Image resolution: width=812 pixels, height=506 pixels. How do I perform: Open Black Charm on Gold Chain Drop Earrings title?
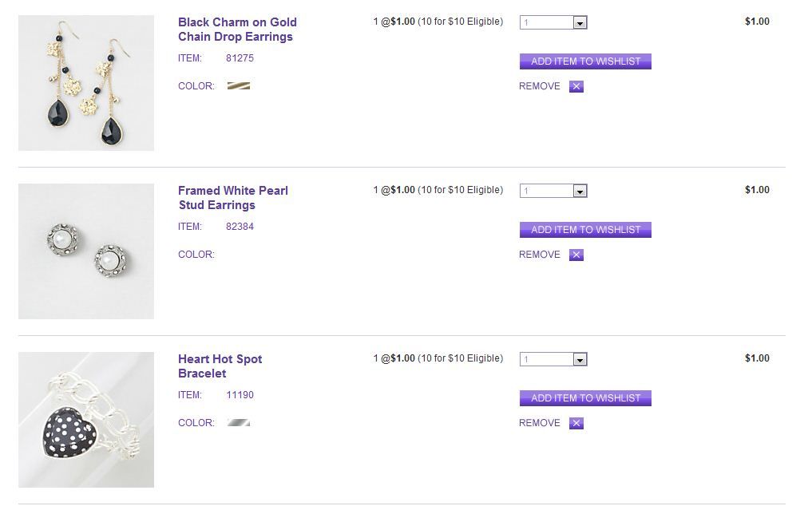pos(237,30)
